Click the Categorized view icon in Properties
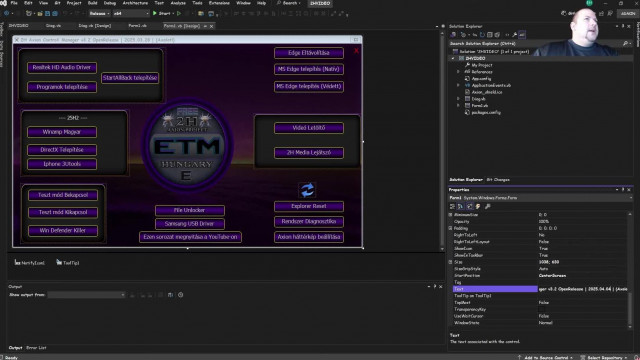The width and height of the screenshot is (640, 360). 452,207
